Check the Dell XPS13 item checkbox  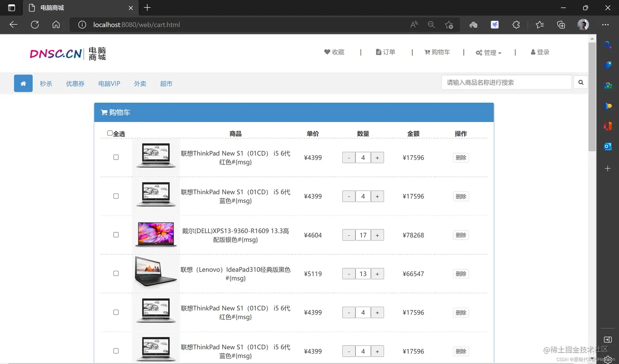[x=116, y=235]
